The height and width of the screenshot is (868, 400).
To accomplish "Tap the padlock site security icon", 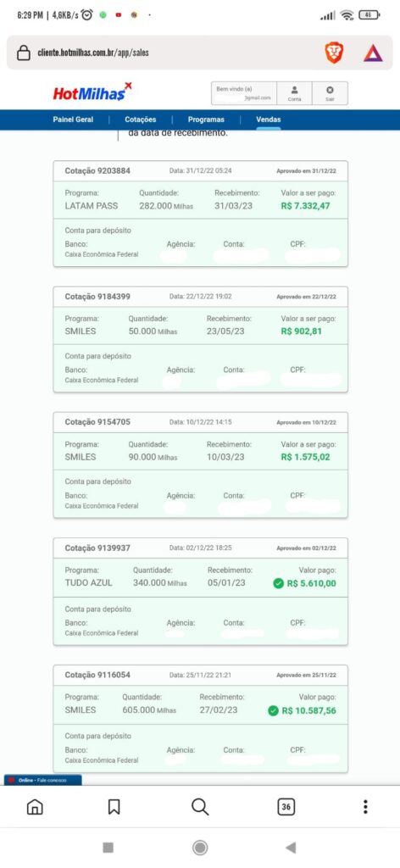I will 23,53.
